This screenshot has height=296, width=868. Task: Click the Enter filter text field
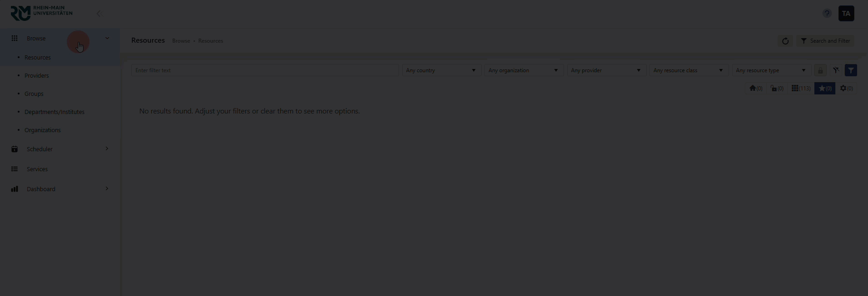point(264,70)
